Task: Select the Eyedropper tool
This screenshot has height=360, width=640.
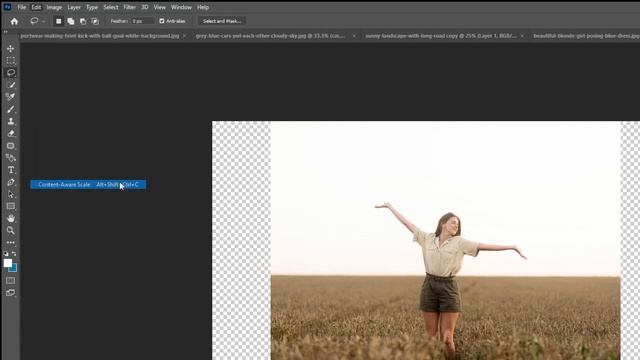Action: click(11, 97)
